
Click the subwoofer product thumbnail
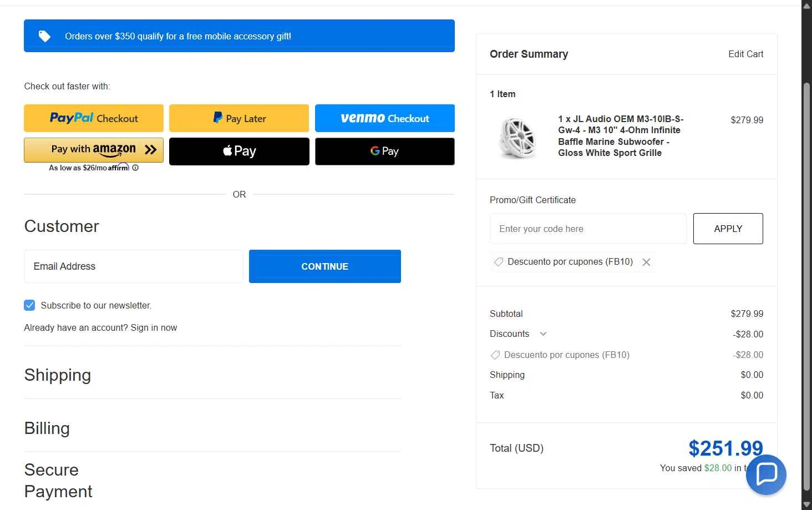coord(517,138)
